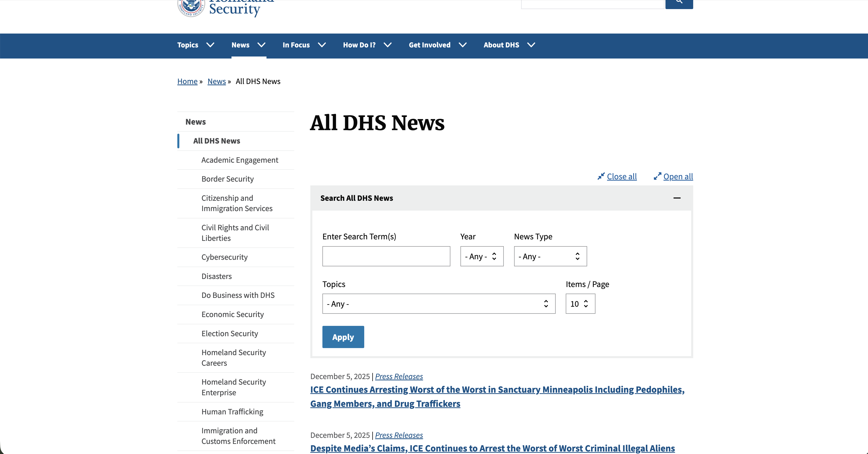Select Cybersecurity in the sidebar
Viewport: 868px width, 454px height.
(x=224, y=257)
